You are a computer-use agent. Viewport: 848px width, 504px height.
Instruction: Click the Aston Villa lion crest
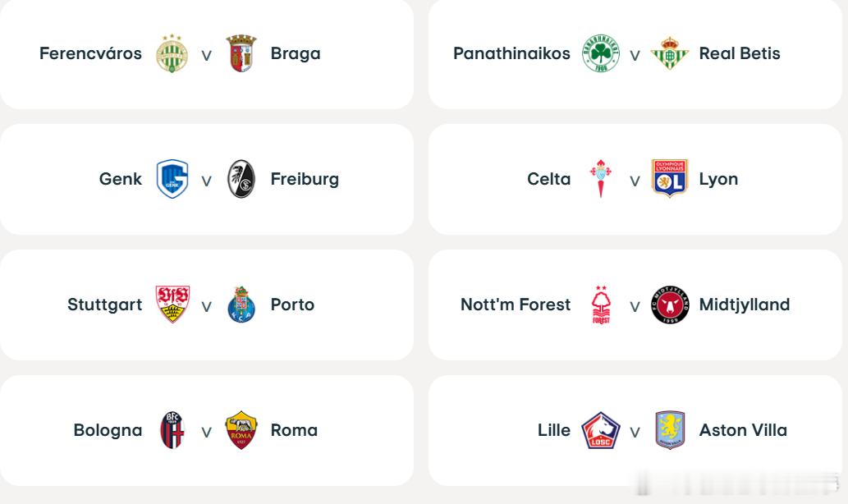pos(670,430)
